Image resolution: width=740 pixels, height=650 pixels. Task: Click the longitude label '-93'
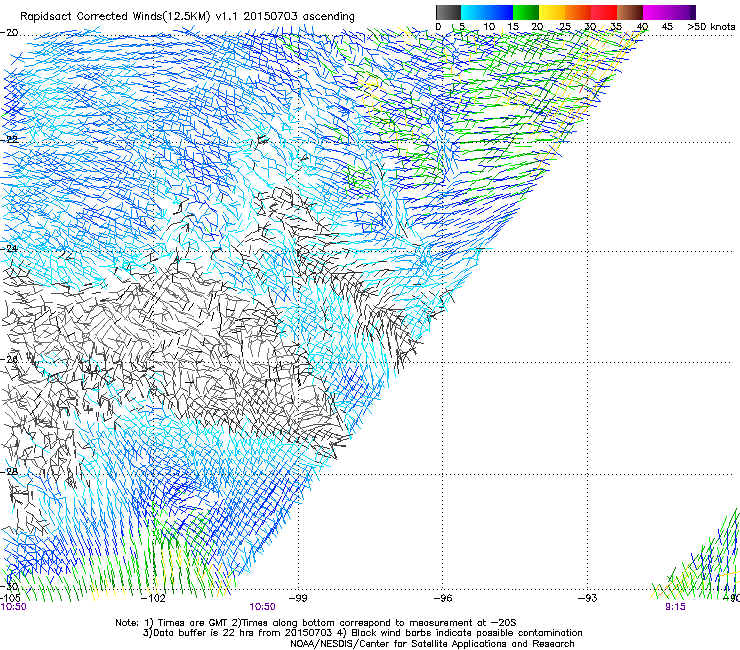pos(587,598)
